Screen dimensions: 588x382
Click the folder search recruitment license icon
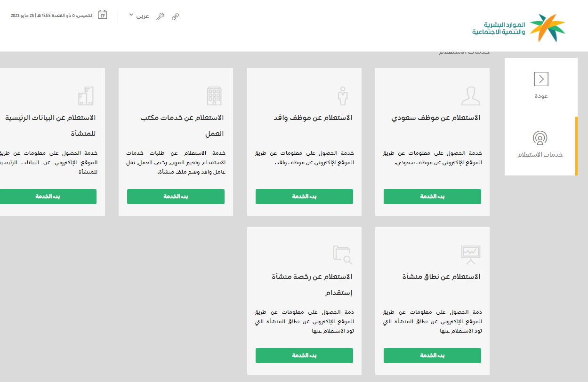(x=342, y=255)
